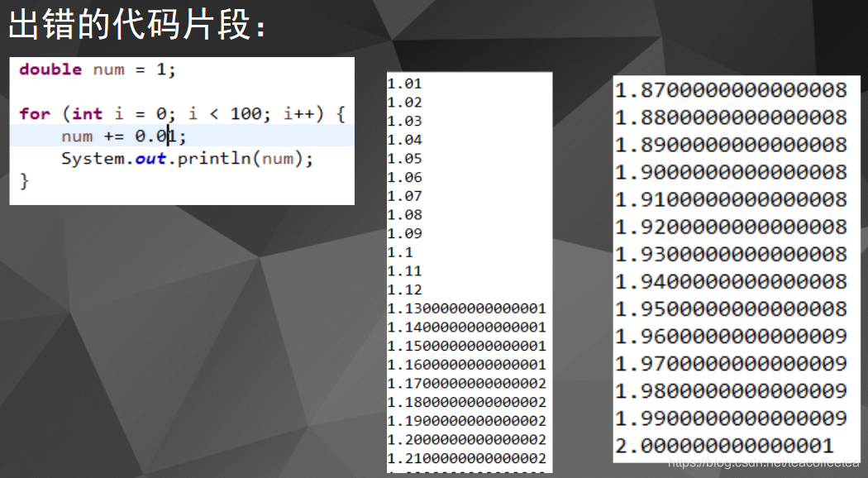Place cursor on num += 0.01 line
The width and height of the screenshot is (868, 478).
(x=123, y=136)
